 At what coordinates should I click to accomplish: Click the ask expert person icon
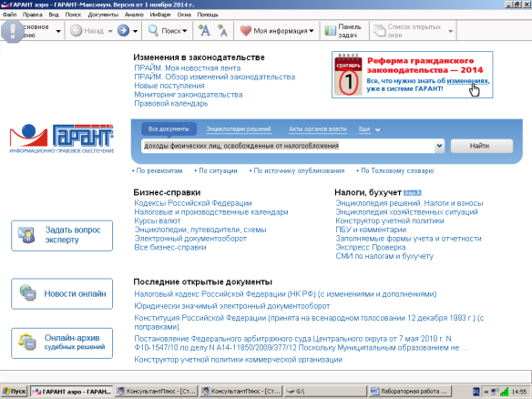(x=27, y=235)
